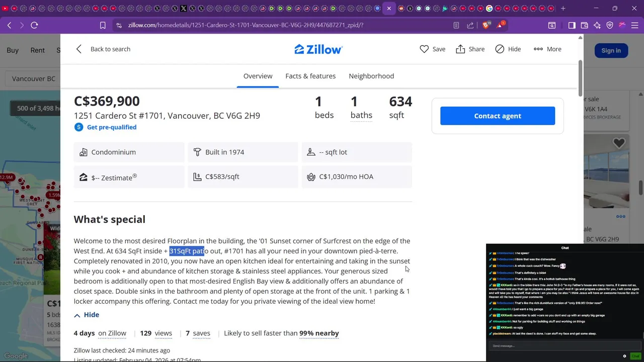Click the Zestimate house icon
The width and height of the screenshot is (644, 362).
(x=84, y=177)
